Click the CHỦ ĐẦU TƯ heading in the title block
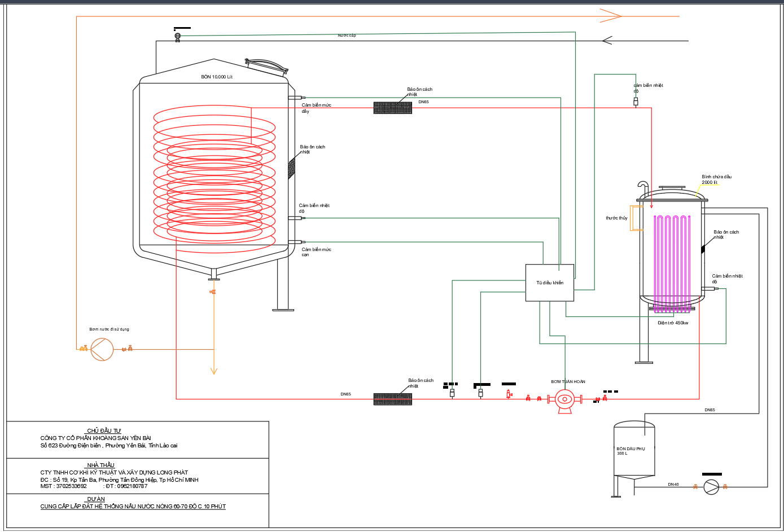Image resolution: width=784 pixels, height=532 pixels. coord(104,430)
